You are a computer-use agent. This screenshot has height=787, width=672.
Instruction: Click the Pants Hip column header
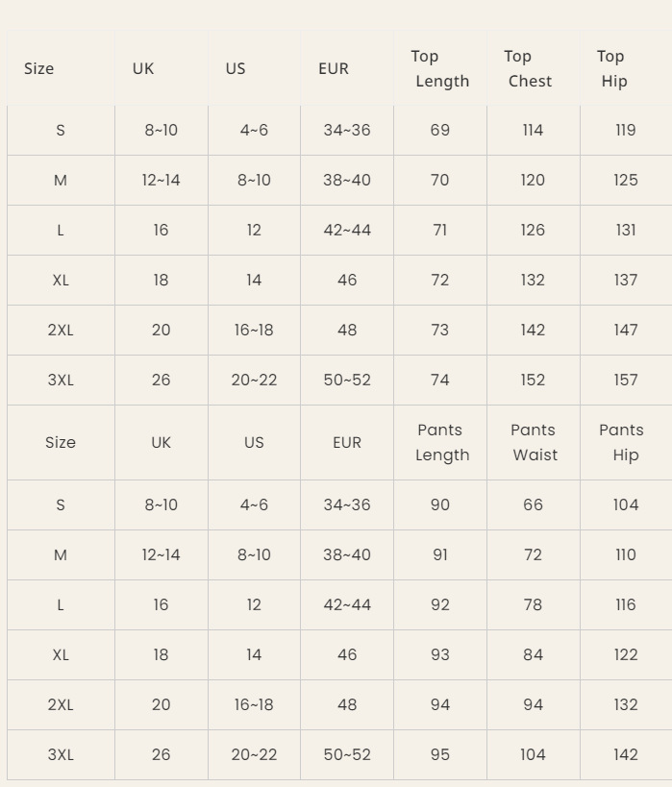[622, 442]
